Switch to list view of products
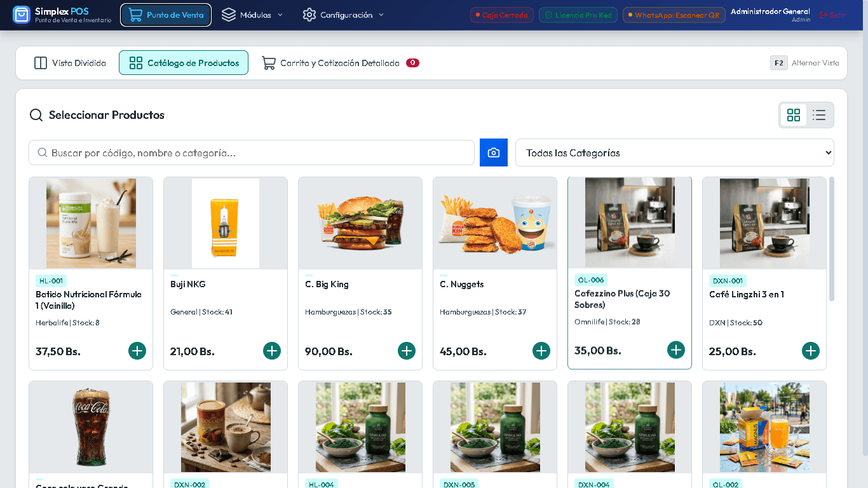The image size is (868, 488). coord(819,115)
